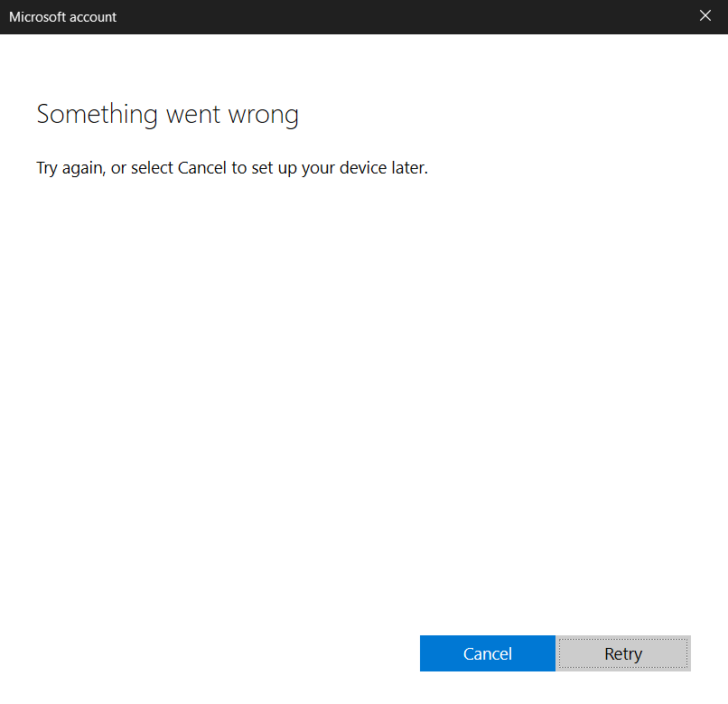Click the default focused Cancel button
This screenshot has height=704, width=728.
[x=487, y=652]
